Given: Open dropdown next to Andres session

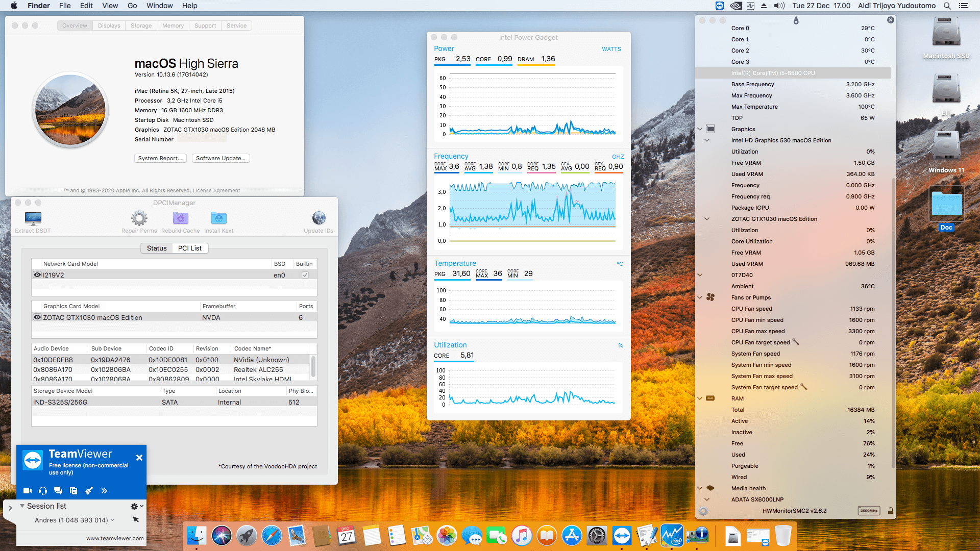Looking at the screenshot, I should tap(112, 520).
